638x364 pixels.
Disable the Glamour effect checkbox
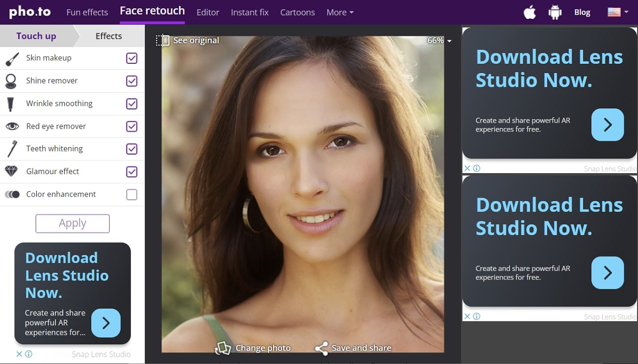[132, 172]
